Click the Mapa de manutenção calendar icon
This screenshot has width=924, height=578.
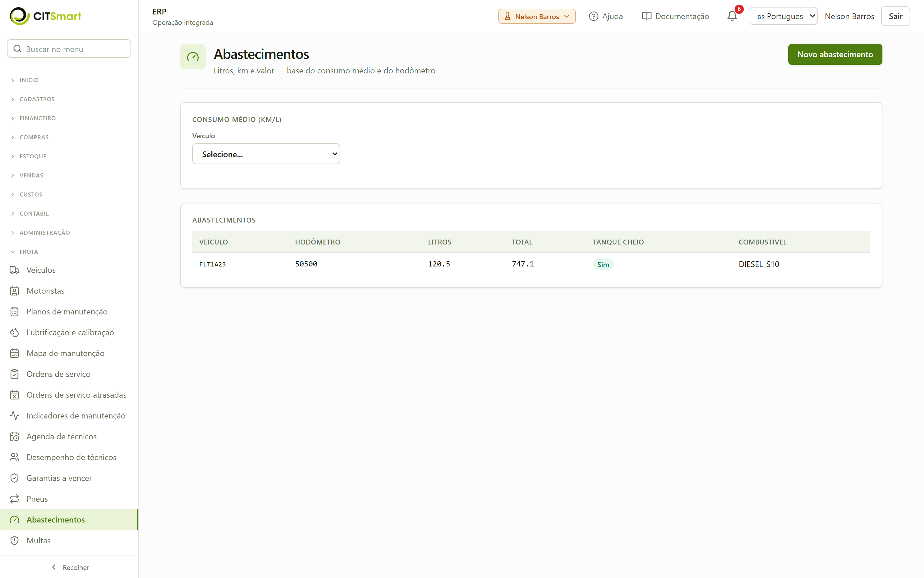[x=14, y=353]
